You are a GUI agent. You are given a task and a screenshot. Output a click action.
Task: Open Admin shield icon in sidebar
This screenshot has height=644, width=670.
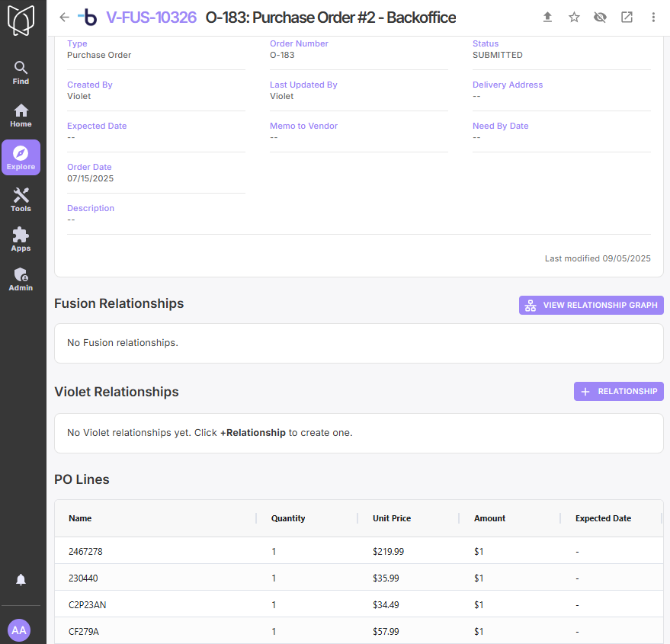[x=21, y=280]
